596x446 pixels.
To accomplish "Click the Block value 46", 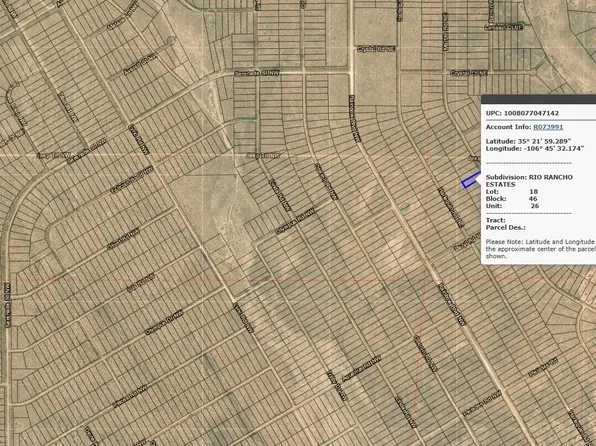I will [533, 198].
